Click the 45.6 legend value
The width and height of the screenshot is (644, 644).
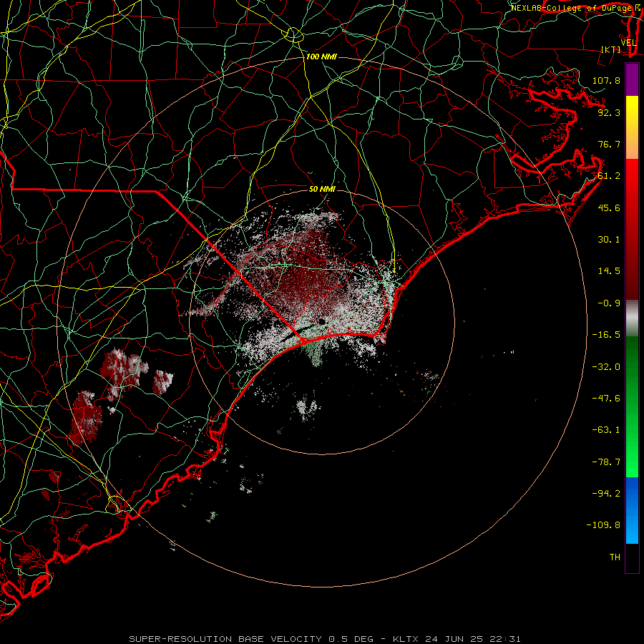(609, 208)
